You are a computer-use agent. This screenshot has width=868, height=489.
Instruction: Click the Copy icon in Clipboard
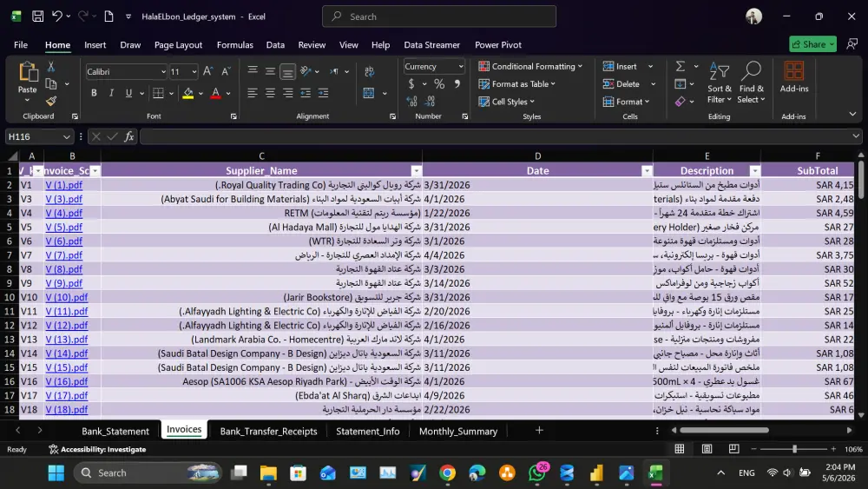click(51, 83)
